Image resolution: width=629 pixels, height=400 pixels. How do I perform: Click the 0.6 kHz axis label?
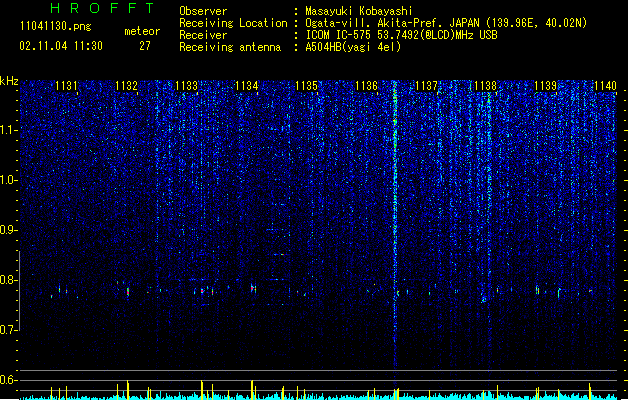[x=9, y=380]
